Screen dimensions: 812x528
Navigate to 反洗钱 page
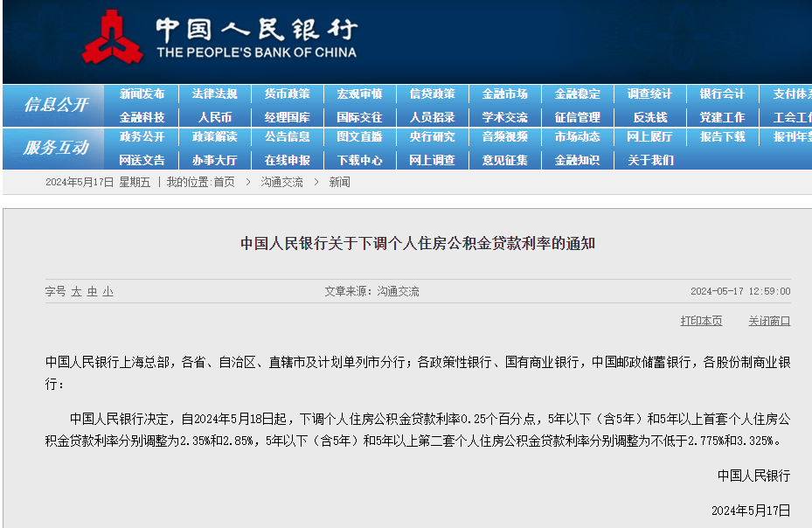click(x=650, y=118)
